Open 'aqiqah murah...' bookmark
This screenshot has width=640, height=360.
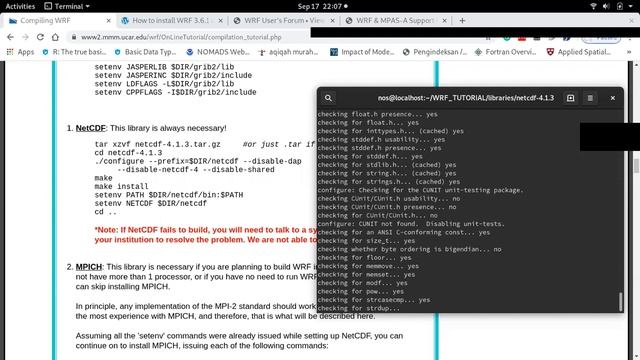(289, 52)
